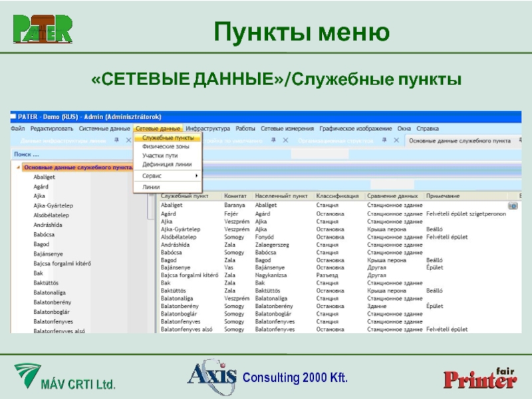
Task: Select Bajcsa forgalmi kitérő in tree
Action: point(62,263)
